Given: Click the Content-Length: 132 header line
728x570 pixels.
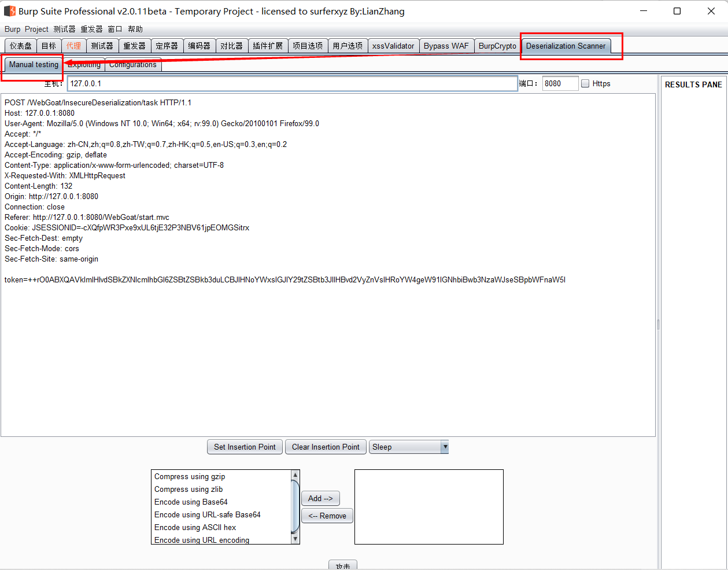Looking at the screenshot, I should pos(38,186).
